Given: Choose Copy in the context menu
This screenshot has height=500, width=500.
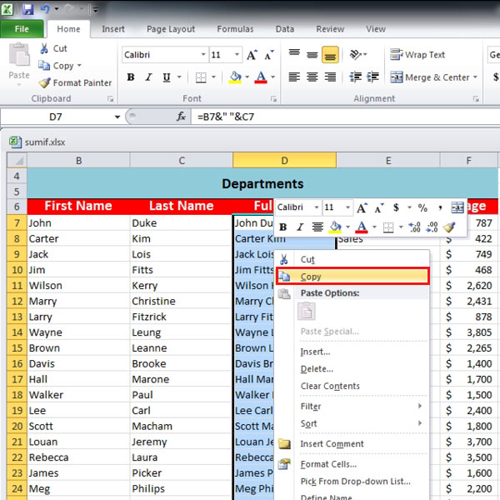Looking at the screenshot, I should 353,276.
